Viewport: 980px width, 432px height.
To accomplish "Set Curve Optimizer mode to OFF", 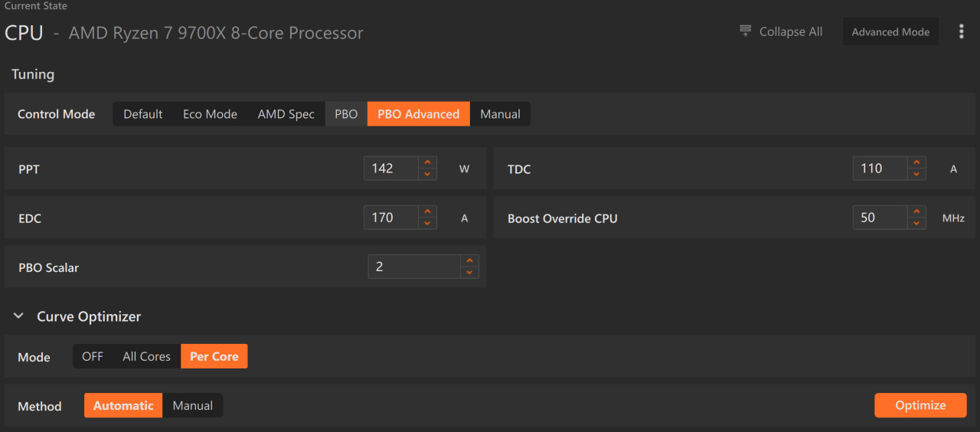I will coord(92,356).
